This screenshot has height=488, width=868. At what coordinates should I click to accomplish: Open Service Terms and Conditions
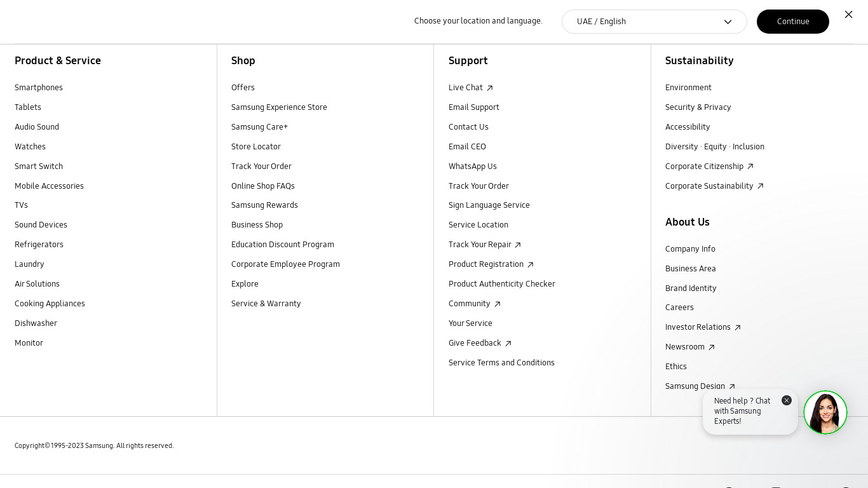pyautogui.click(x=501, y=363)
